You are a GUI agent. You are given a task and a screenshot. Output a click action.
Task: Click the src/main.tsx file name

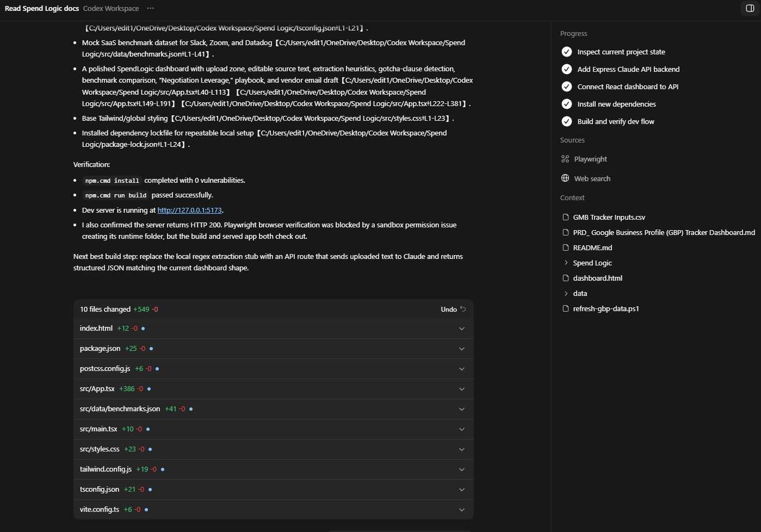click(x=98, y=429)
